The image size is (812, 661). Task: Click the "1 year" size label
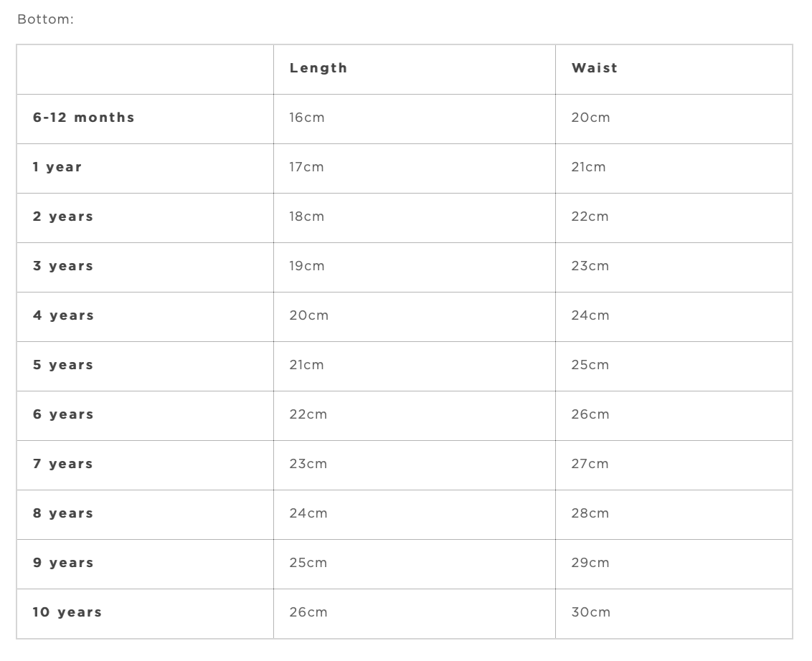click(57, 167)
